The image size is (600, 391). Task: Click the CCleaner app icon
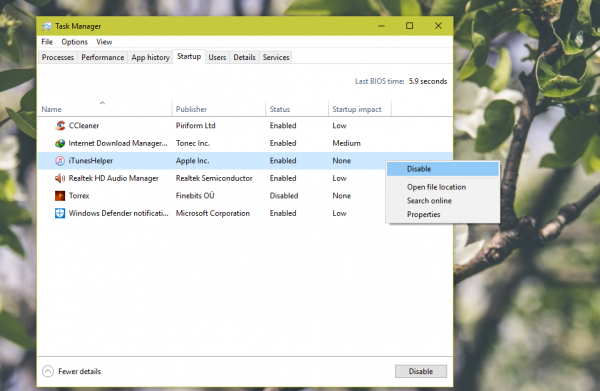[60, 125]
